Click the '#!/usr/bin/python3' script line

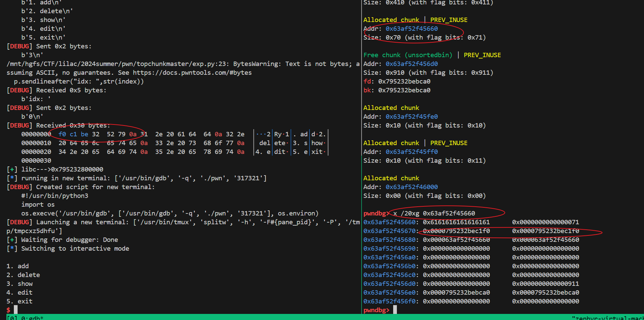[55, 196]
